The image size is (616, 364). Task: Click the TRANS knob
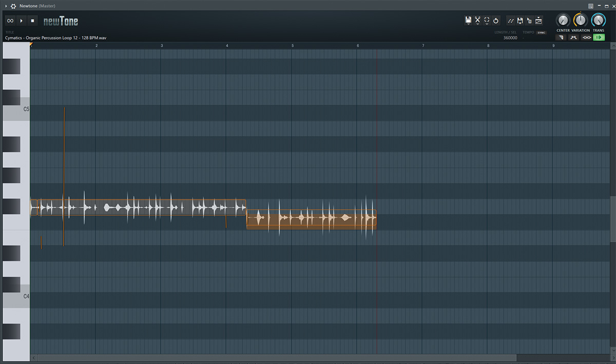coord(598,20)
